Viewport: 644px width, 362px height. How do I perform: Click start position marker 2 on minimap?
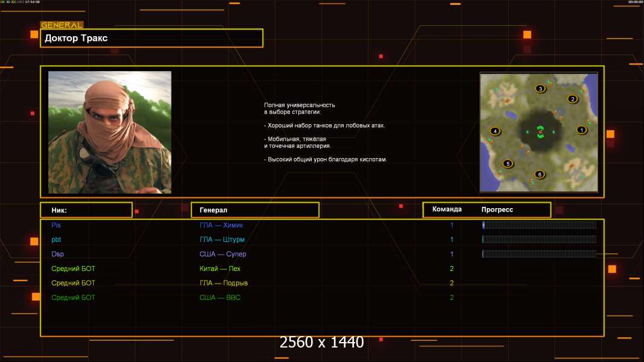click(x=573, y=99)
